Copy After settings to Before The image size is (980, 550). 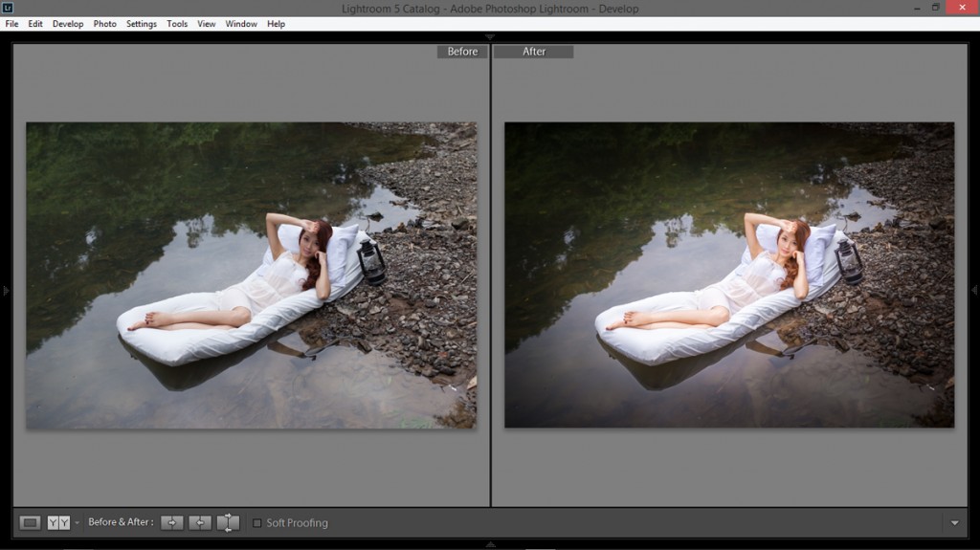pos(200,522)
